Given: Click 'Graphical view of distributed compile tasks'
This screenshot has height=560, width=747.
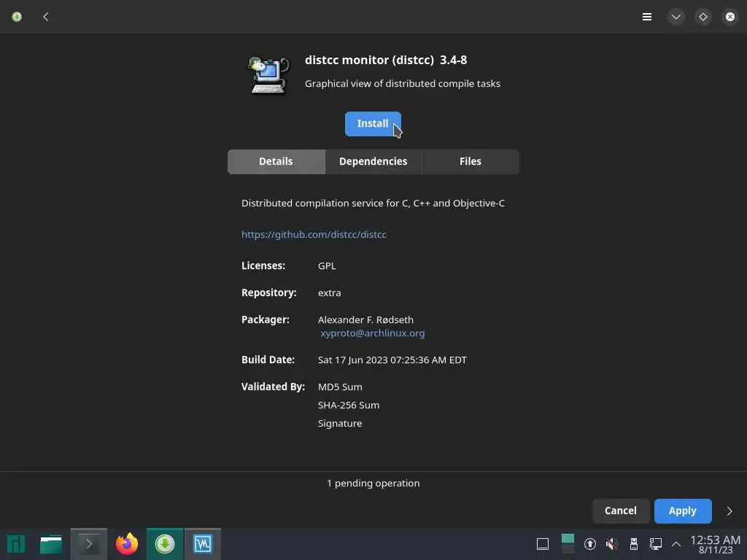Looking at the screenshot, I should [403, 84].
